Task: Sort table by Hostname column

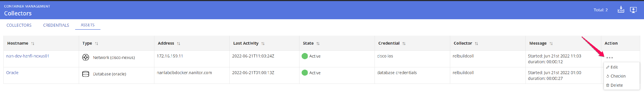Action: coord(33,44)
